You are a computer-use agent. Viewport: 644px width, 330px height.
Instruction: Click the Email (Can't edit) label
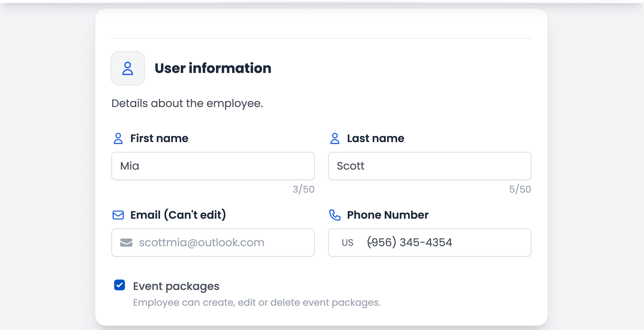pos(178,215)
